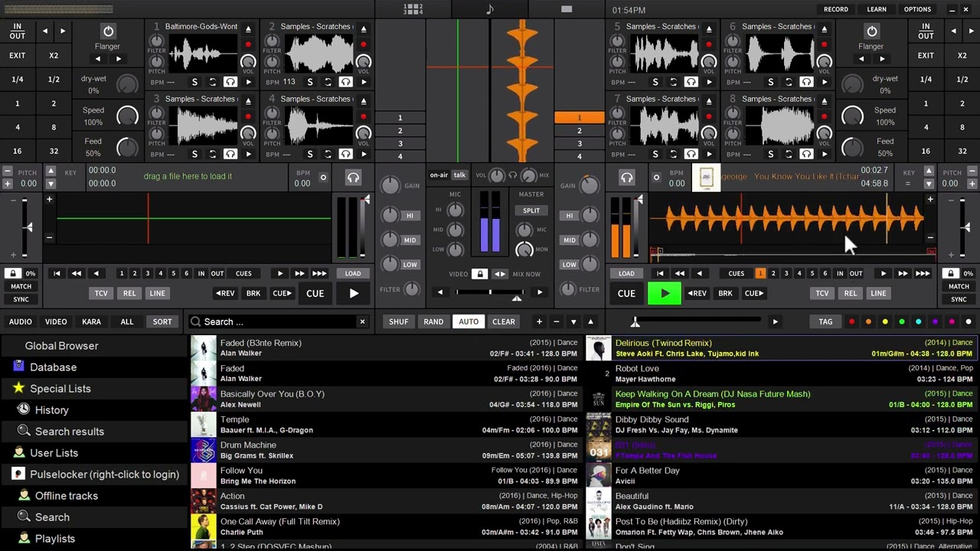Click the CLEAR button in the sidelist toolbar
Viewport: 980px width, 551px height.
(504, 321)
